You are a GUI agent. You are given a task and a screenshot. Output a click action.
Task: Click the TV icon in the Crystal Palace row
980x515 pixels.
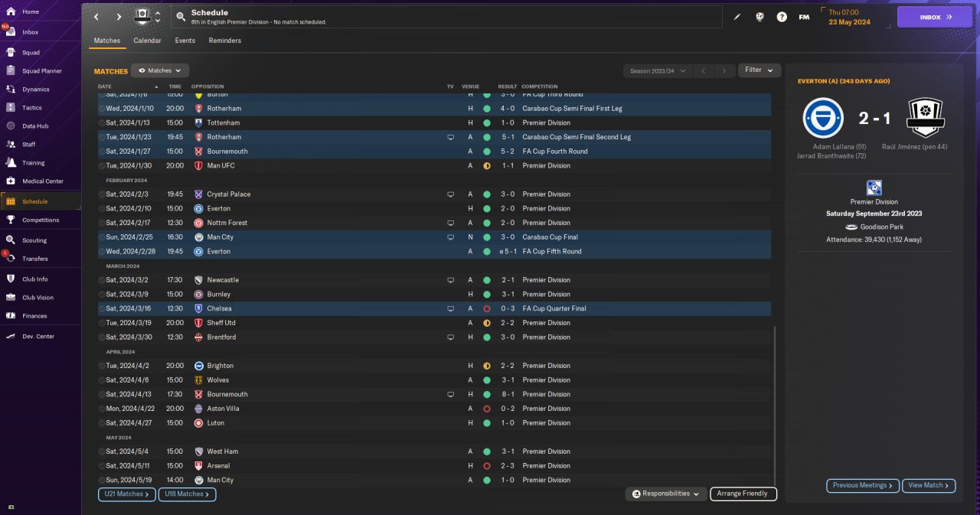[451, 194]
